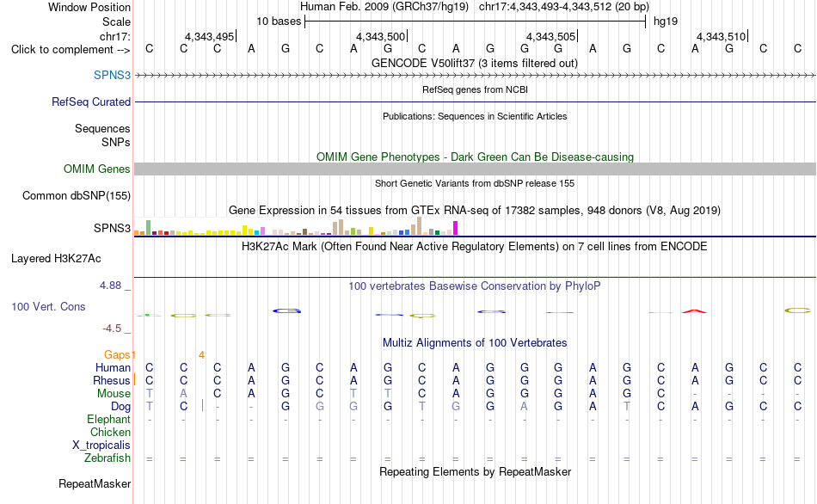Screen dimensions: 817x504
Task: Click the orange gap count '4'
Action: coord(201,355)
